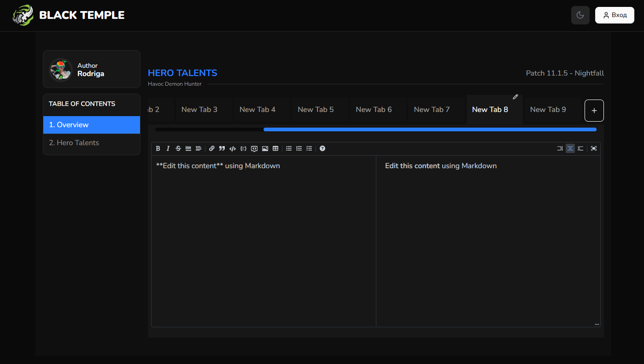Insert an image via the picture icon
This screenshot has height=364, width=644.
[265, 148]
